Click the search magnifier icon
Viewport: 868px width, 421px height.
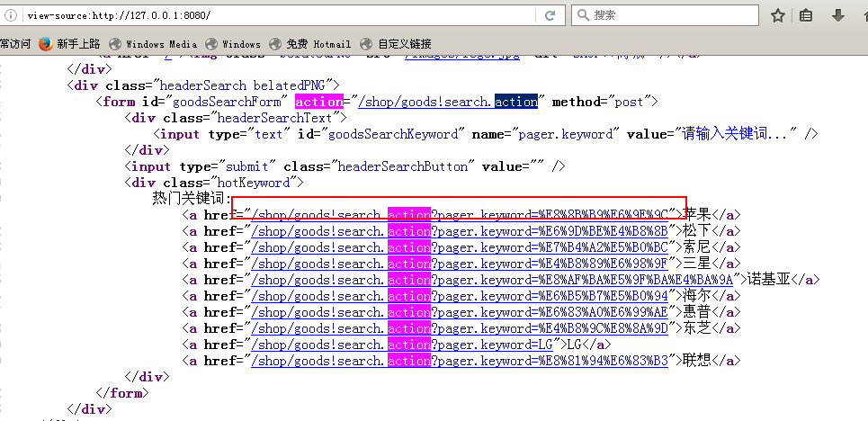click(583, 15)
